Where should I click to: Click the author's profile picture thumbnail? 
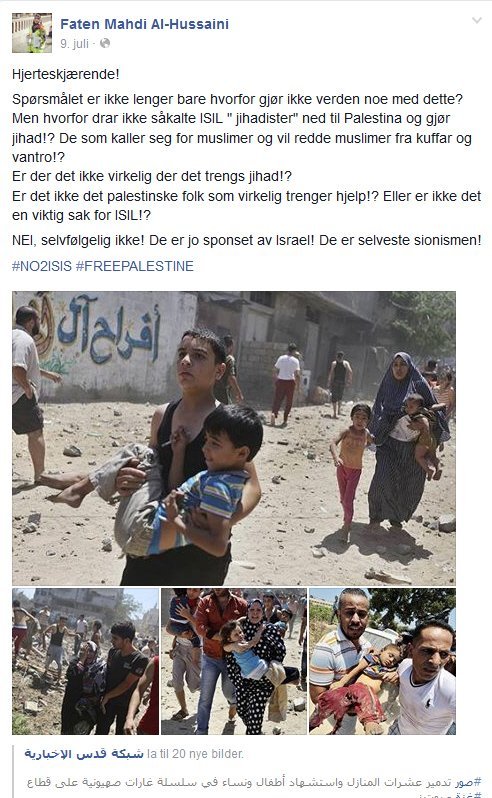[32, 33]
